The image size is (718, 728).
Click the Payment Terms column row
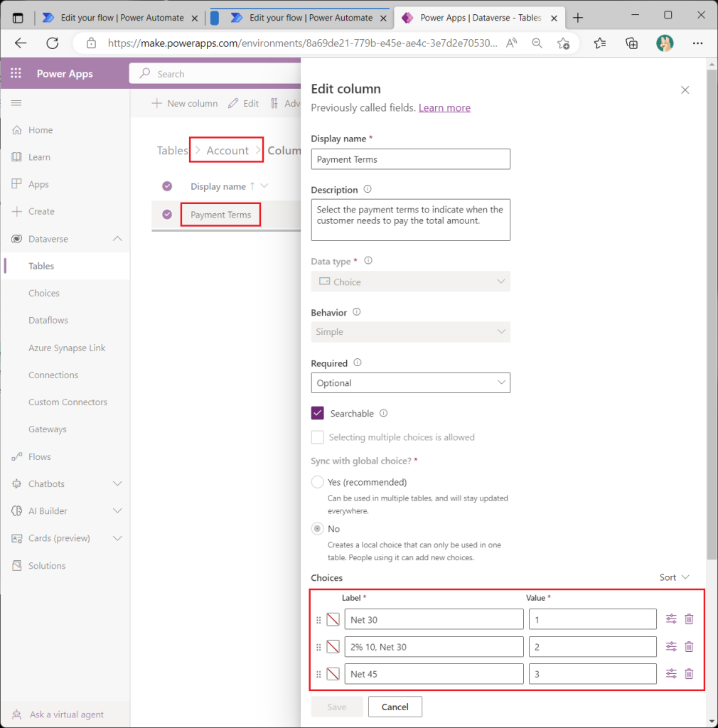point(220,215)
